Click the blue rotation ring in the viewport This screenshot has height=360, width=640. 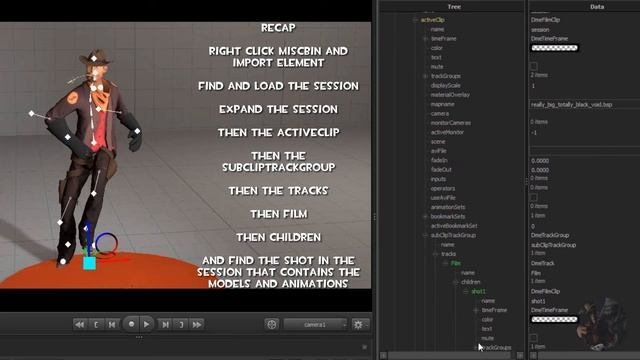(x=107, y=244)
